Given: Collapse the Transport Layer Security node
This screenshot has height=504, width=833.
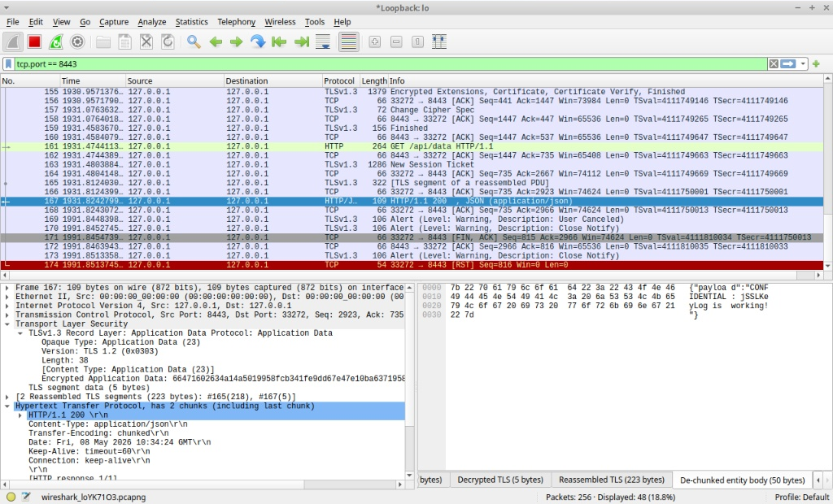Looking at the screenshot, I should pos(7,324).
